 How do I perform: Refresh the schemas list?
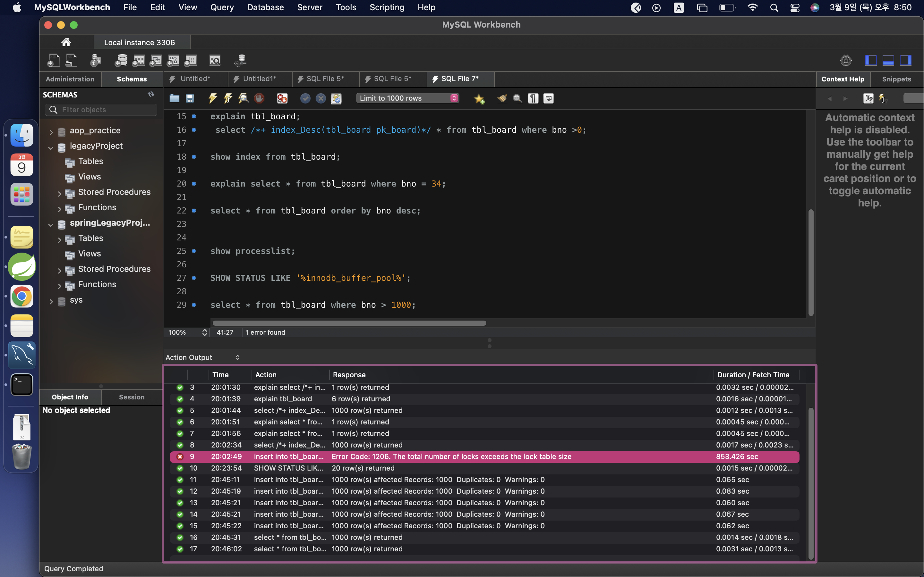click(151, 94)
